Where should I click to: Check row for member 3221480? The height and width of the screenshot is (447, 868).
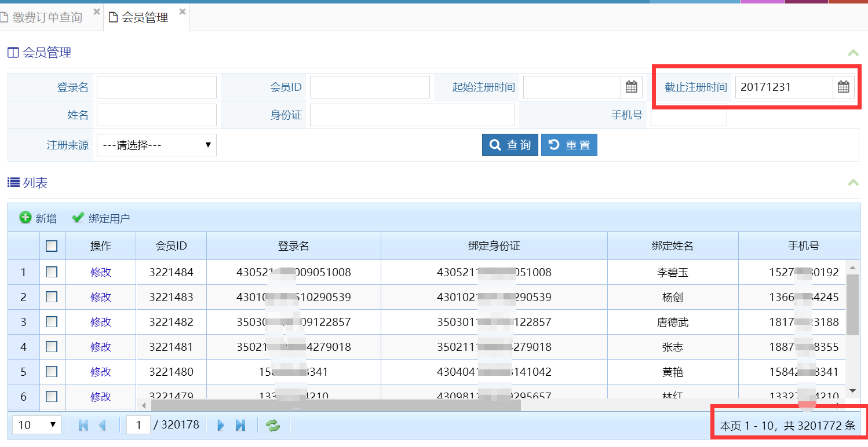tap(52, 372)
